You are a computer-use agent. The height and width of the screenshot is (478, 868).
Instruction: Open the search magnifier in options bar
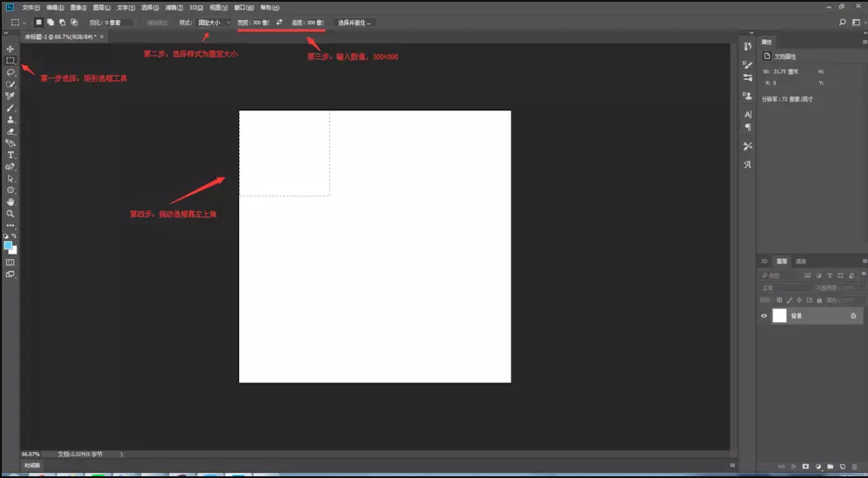point(843,22)
